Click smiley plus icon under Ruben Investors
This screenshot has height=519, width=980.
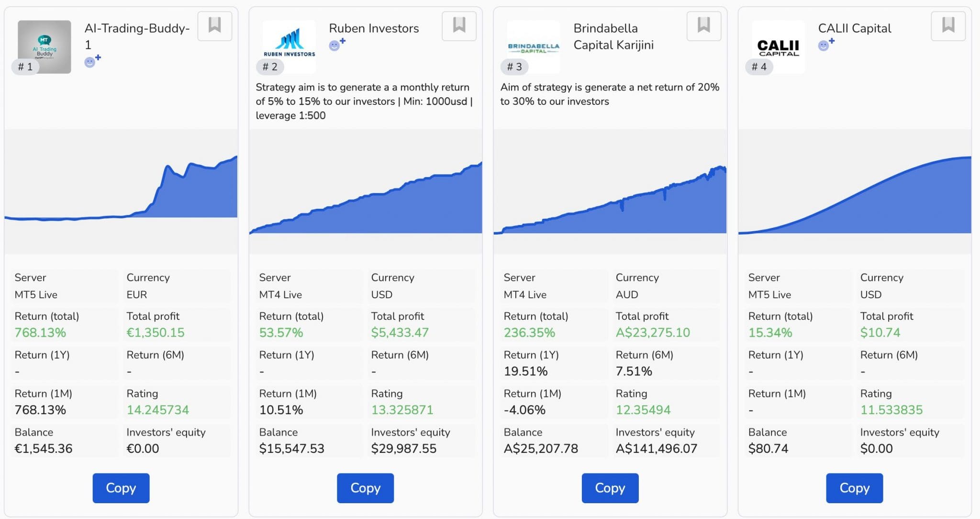(x=337, y=45)
